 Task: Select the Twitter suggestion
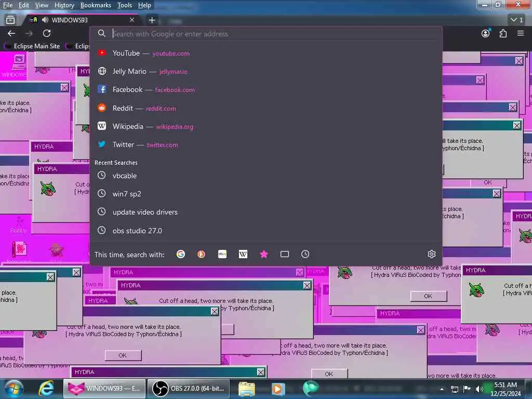[267, 145]
